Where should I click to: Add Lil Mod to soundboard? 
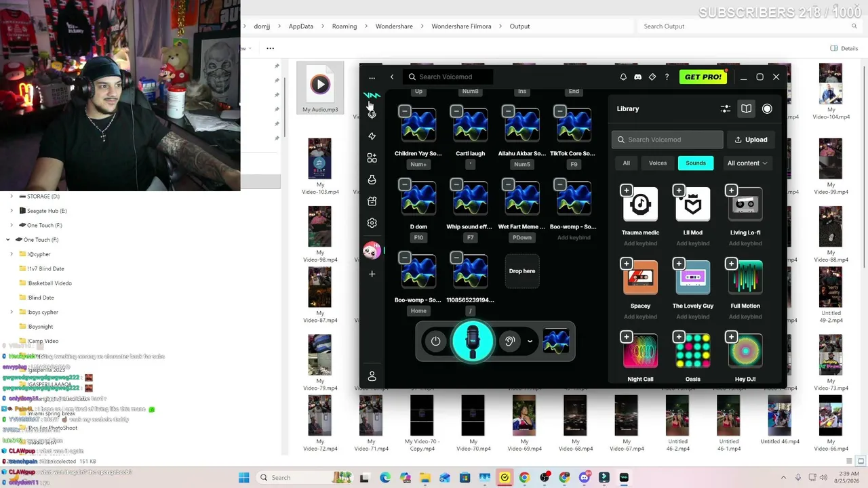(x=679, y=190)
